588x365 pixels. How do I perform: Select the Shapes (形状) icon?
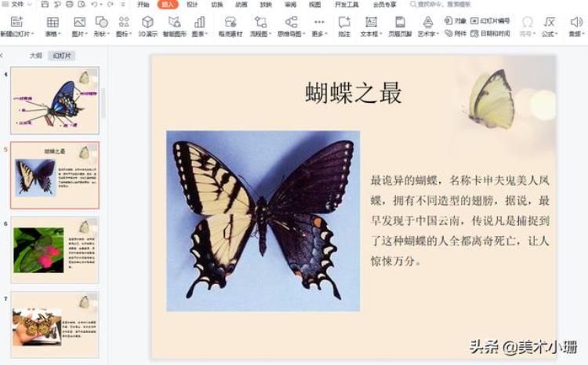click(x=101, y=22)
